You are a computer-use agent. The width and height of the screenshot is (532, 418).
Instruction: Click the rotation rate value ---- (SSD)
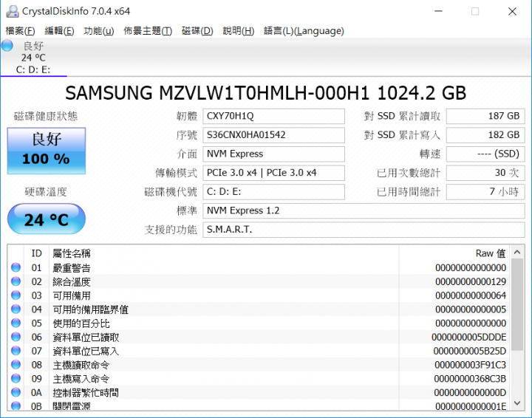[x=485, y=154]
